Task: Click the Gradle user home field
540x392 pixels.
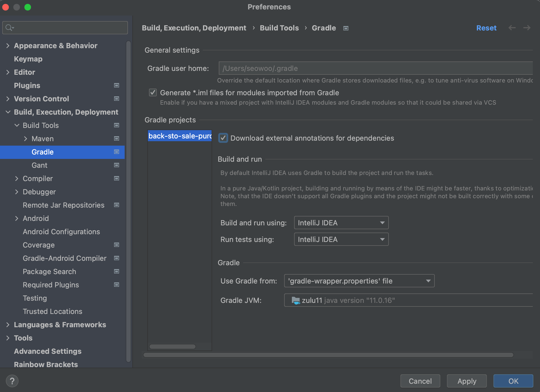Action: tap(375, 68)
